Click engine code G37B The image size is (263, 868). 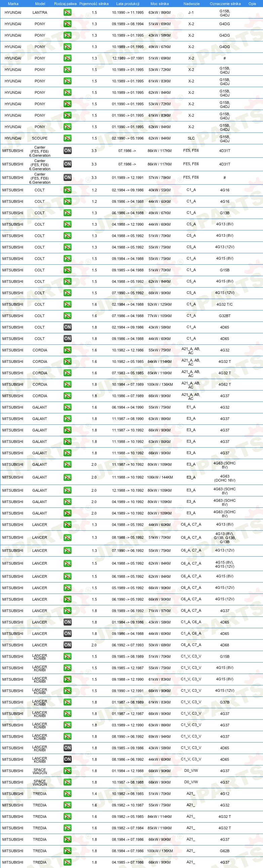coord(225,702)
